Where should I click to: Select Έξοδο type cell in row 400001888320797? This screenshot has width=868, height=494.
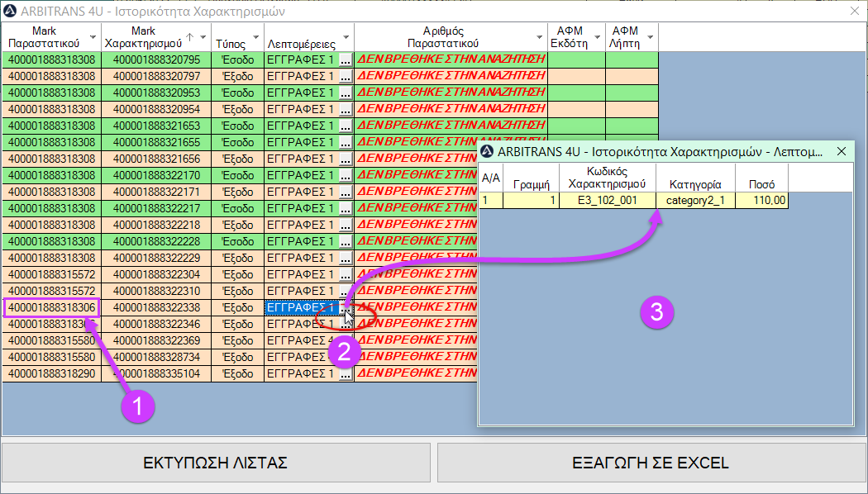(237, 76)
